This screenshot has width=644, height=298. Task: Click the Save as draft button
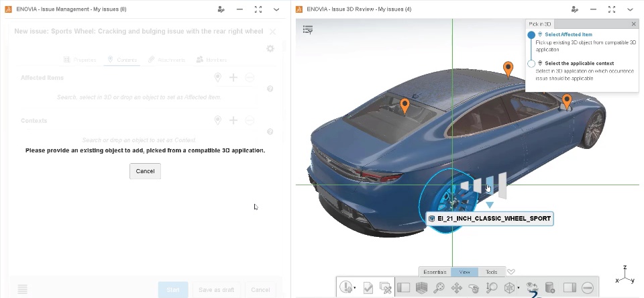pos(217,290)
